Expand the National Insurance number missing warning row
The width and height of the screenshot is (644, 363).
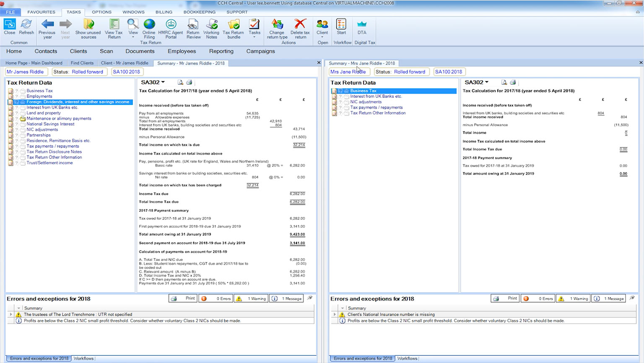(x=335, y=314)
